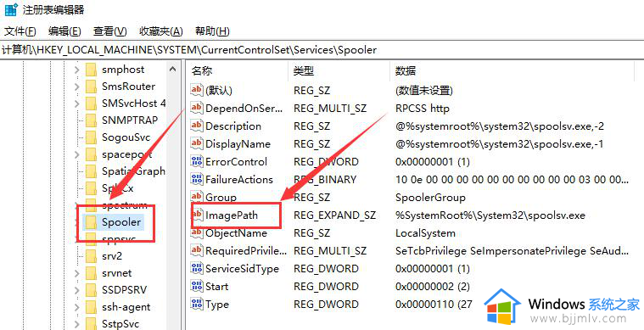Viewport: 644px width, 330px height.
Task: Select the SSDPSRV folder icon
Action: (x=91, y=290)
